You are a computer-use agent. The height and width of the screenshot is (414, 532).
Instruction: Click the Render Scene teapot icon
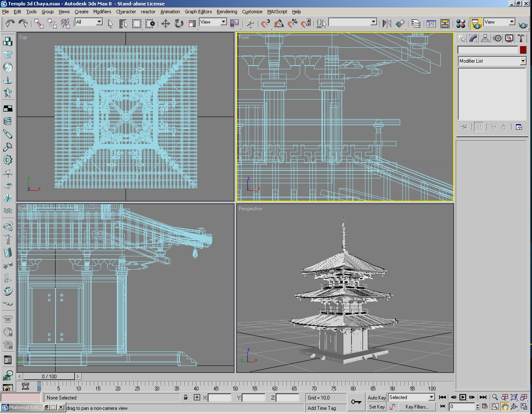point(476,23)
